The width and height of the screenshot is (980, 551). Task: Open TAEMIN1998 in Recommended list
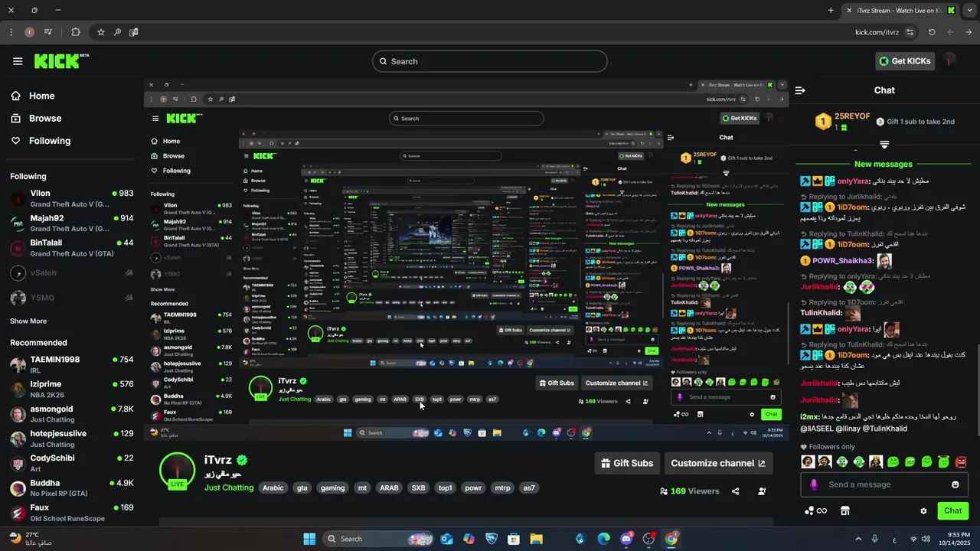point(71,365)
